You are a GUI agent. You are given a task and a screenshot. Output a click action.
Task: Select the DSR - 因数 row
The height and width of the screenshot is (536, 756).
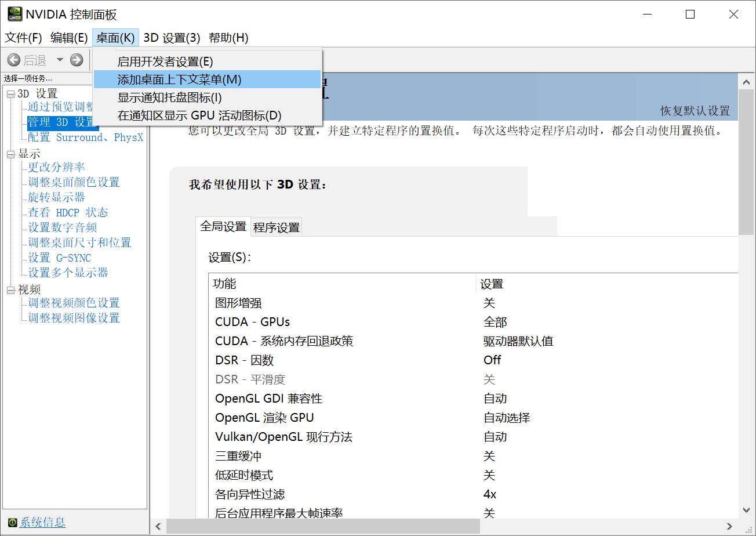click(x=473, y=360)
